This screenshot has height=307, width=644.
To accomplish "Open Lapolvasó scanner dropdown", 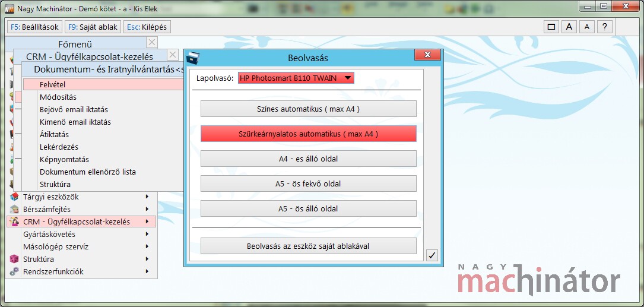I will (x=296, y=78).
